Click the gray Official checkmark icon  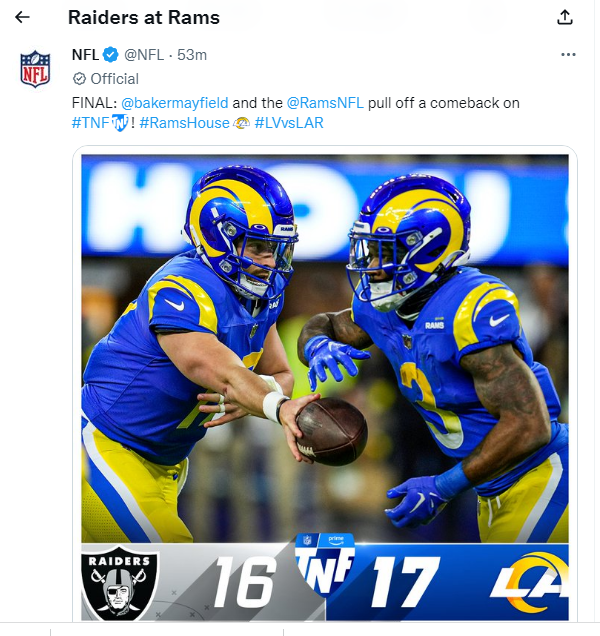pos(79,79)
